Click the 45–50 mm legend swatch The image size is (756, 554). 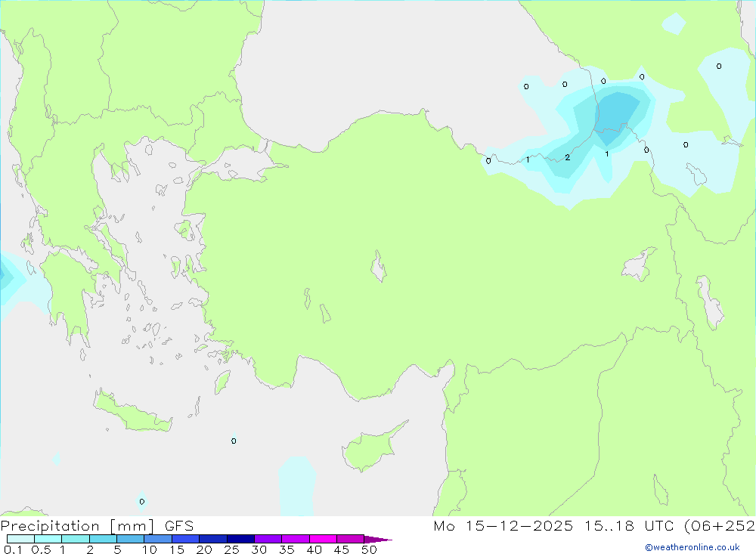point(351,539)
